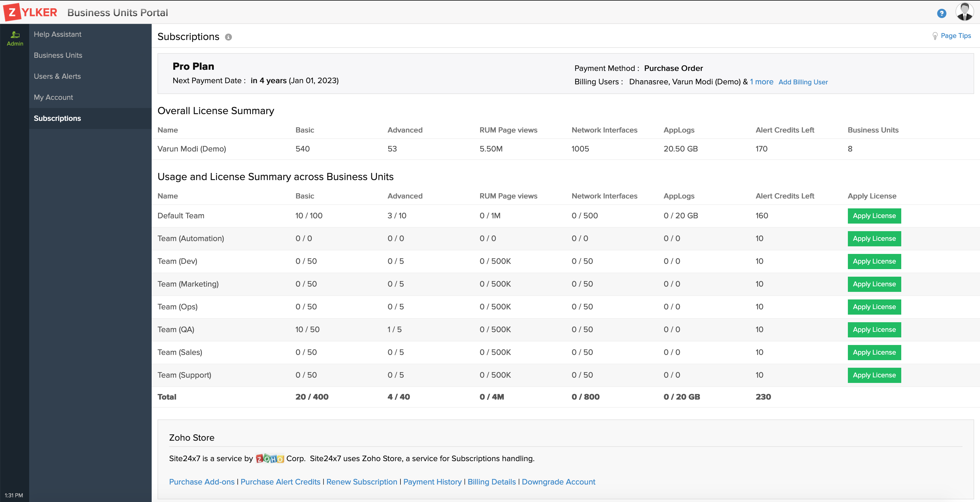
Task: Click the Admin sidebar icon
Action: 15,38
